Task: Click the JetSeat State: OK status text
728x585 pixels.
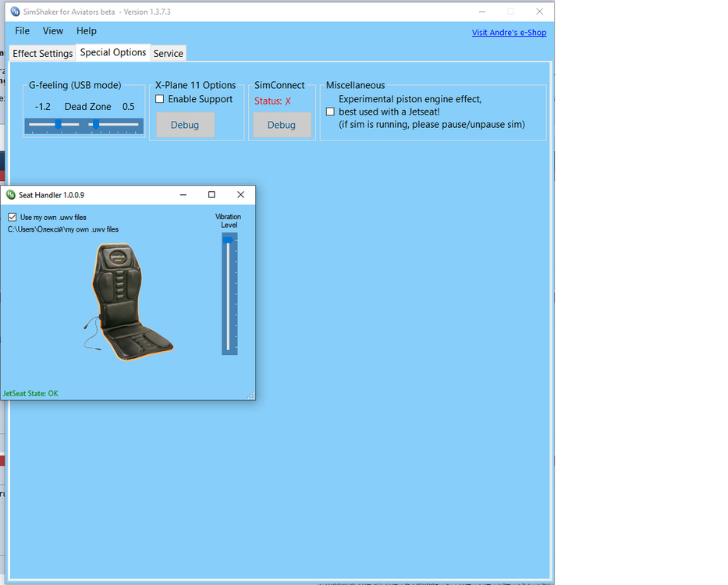Action: pyautogui.click(x=30, y=393)
